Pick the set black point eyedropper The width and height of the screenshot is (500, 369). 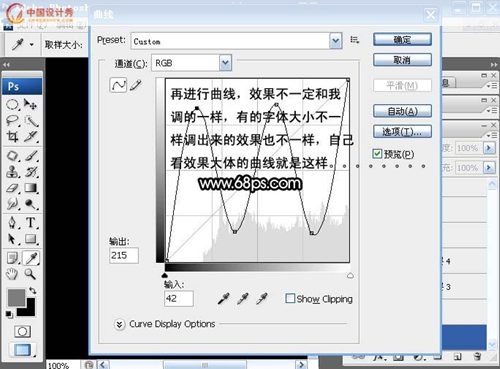point(224,298)
